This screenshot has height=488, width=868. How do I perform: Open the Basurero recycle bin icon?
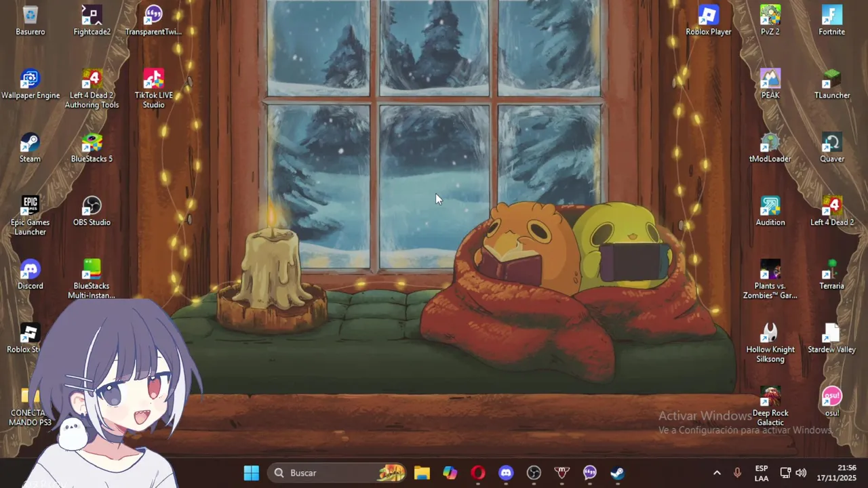[30, 20]
